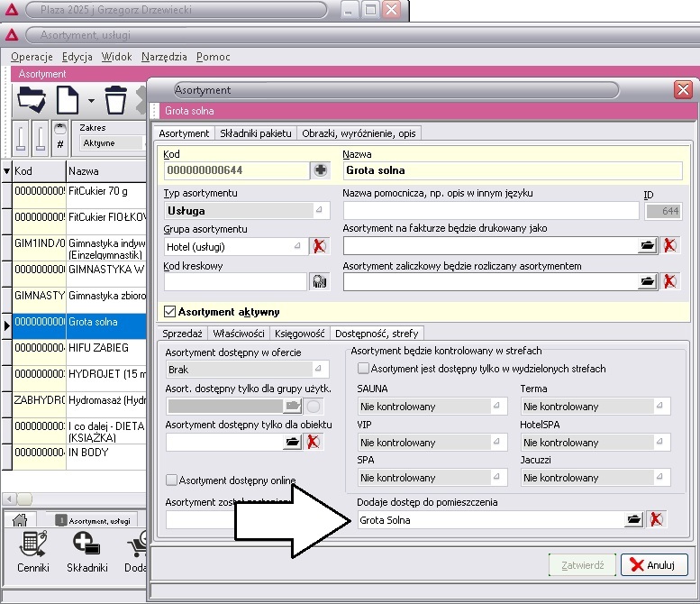The height and width of the screenshot is (604, 700).
Task: Click the left vertical slider in toolbar
Action: (22, 138)
